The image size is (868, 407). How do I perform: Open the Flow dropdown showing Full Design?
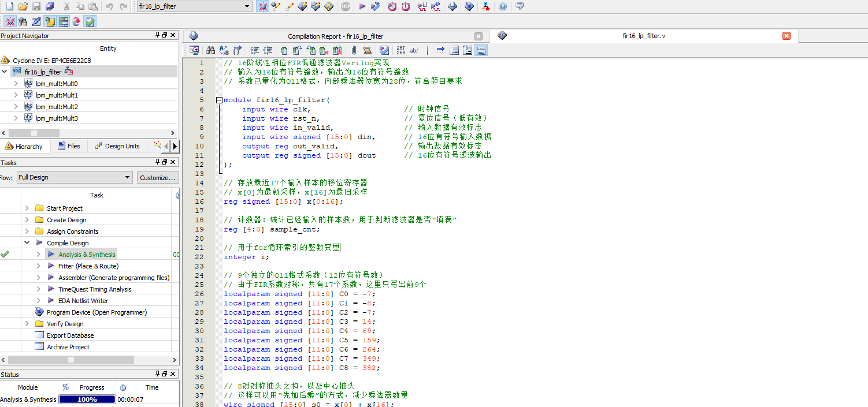point(75,177)
